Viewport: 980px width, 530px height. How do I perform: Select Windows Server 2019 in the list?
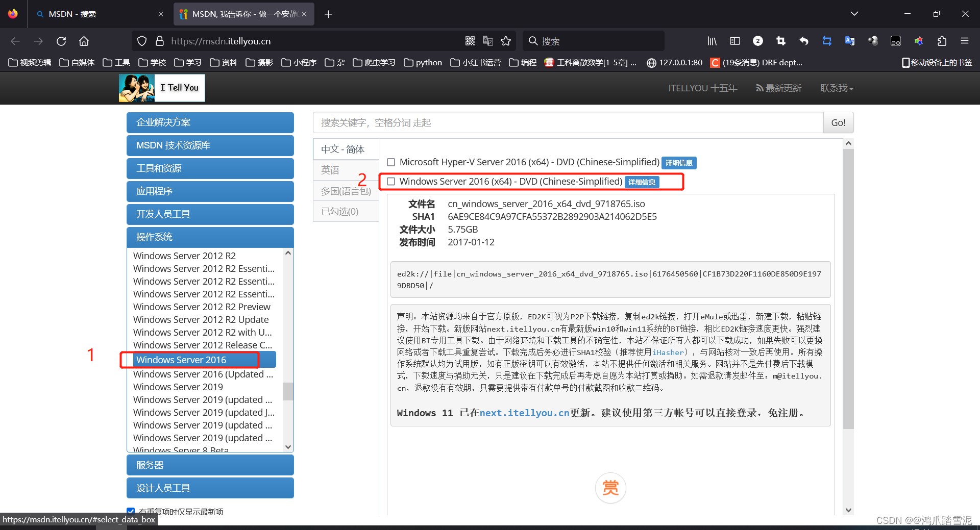pos(178,387)
